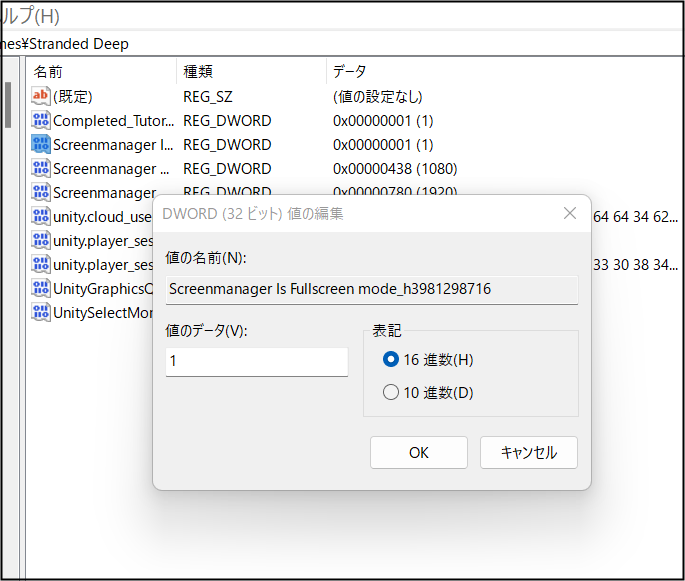Close the DWORD edit dialog
The height and width of the screenshot is (581, 685).
[570, 213]
